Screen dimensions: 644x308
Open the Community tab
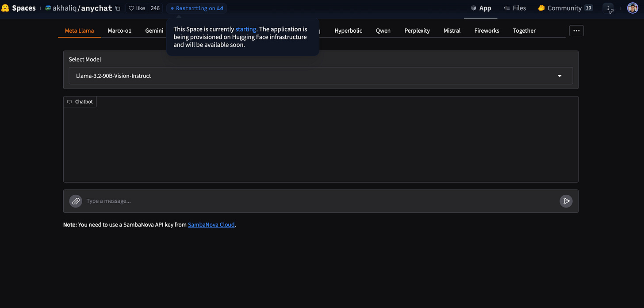565,8
